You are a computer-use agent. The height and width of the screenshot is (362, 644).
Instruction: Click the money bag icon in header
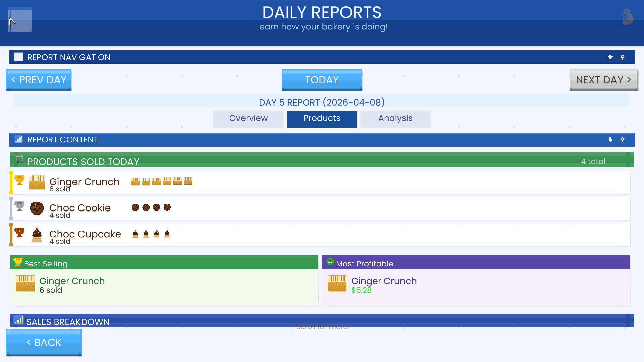pyautogui.click(x=627, y=17)
